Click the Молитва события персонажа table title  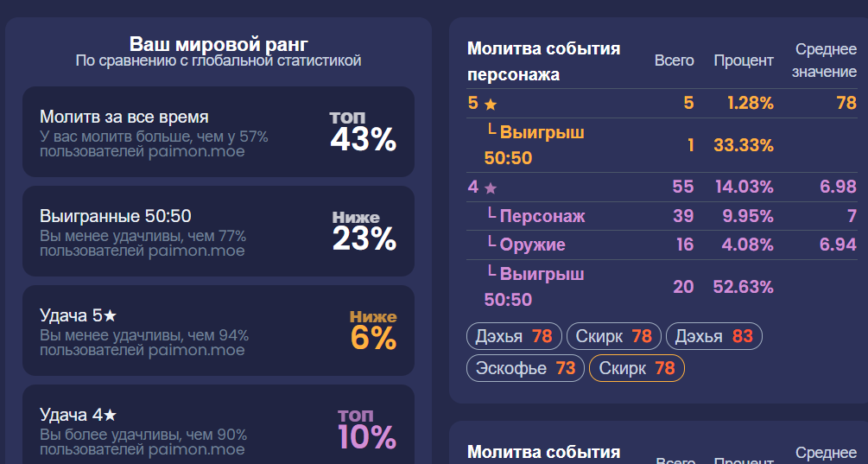543,60
